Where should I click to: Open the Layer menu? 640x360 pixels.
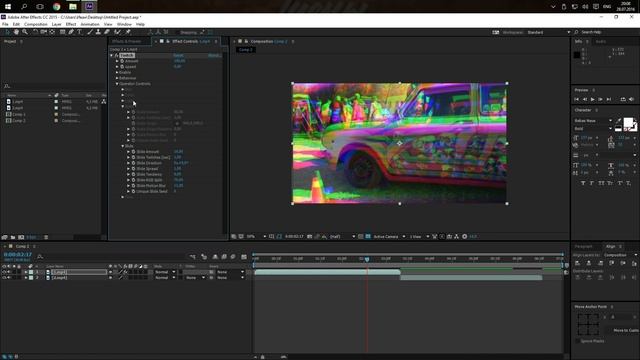click(56, 24)
